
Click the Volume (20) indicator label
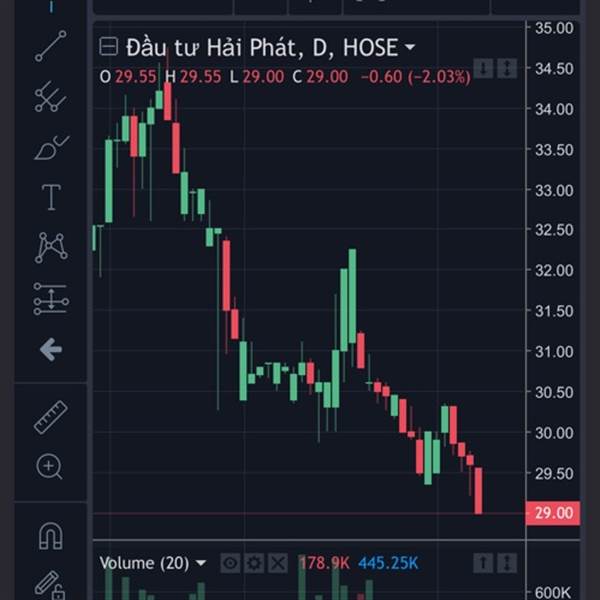click(144, 563)
